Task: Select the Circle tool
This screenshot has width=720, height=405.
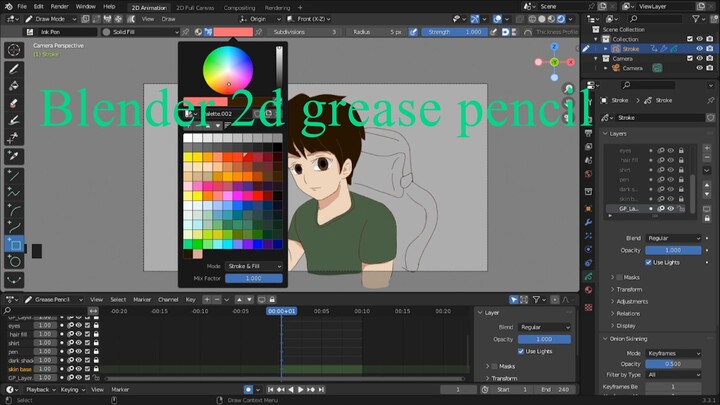Action: pyautogui.click(x=14, y=262)
